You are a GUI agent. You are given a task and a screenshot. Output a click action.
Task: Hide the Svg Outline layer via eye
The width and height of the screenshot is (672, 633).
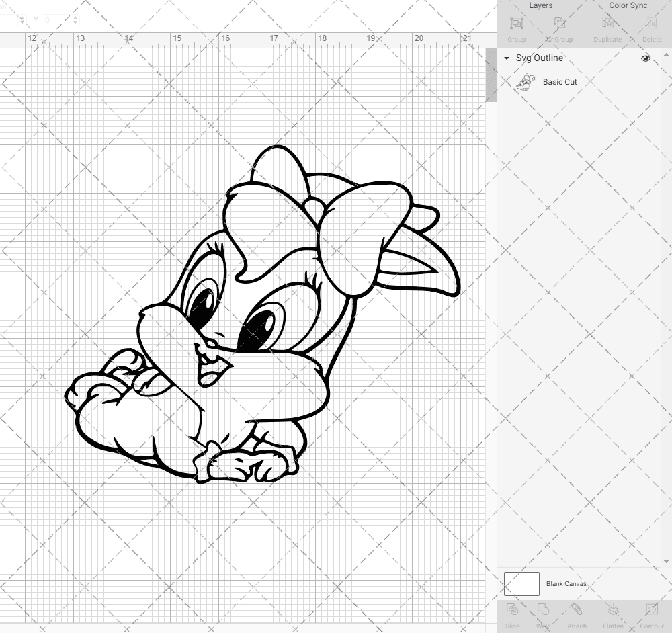645,58
